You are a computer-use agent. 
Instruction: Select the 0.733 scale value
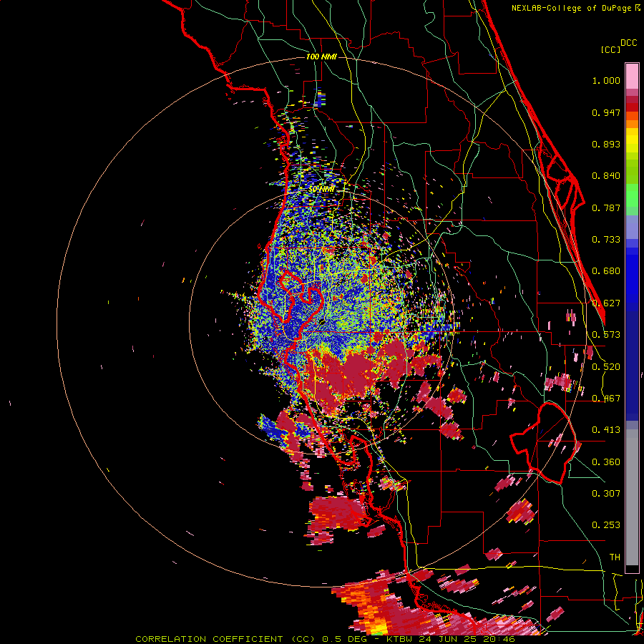(606, 240)
